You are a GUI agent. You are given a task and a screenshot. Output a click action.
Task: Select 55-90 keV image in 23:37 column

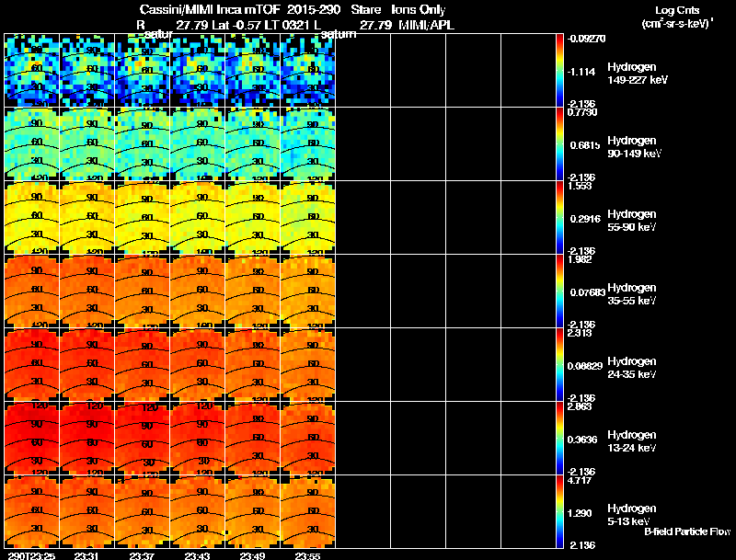point(143,218)
